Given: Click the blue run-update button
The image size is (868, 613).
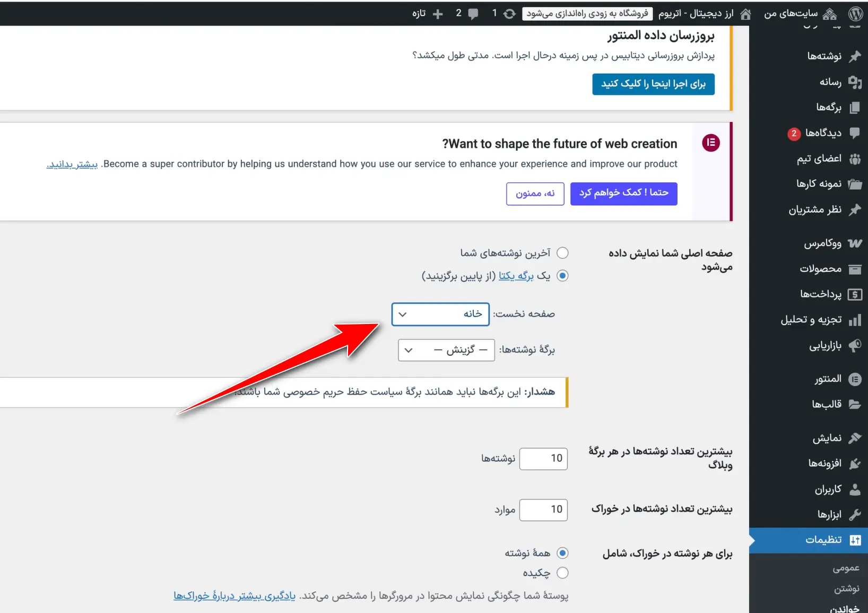Looking at the screenshot, I should [653, 84].
